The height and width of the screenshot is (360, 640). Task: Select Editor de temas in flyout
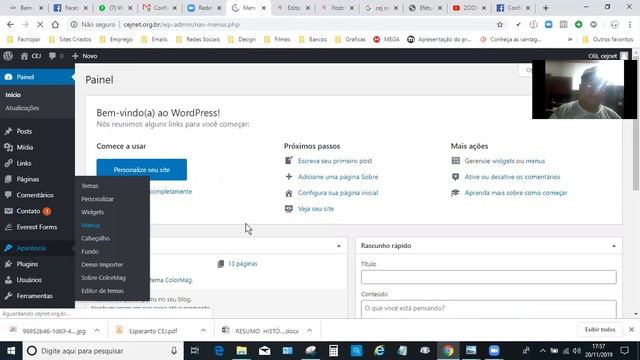coord(102,291)
